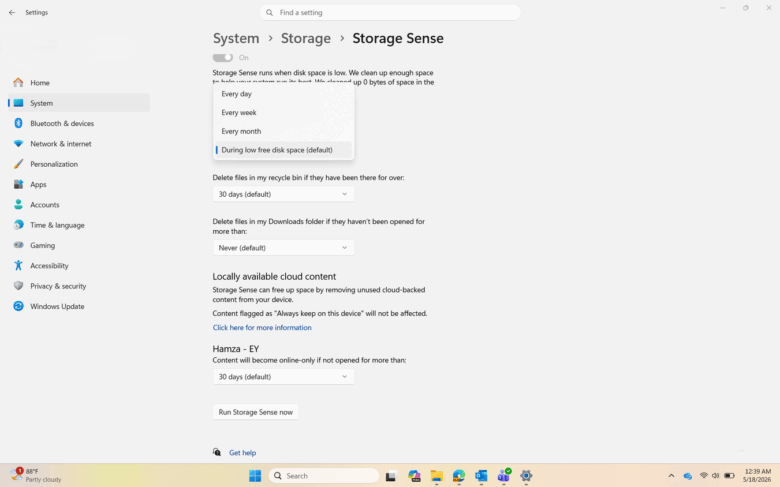Open the weather widget showing 88°F

click(x=36, y=475)
